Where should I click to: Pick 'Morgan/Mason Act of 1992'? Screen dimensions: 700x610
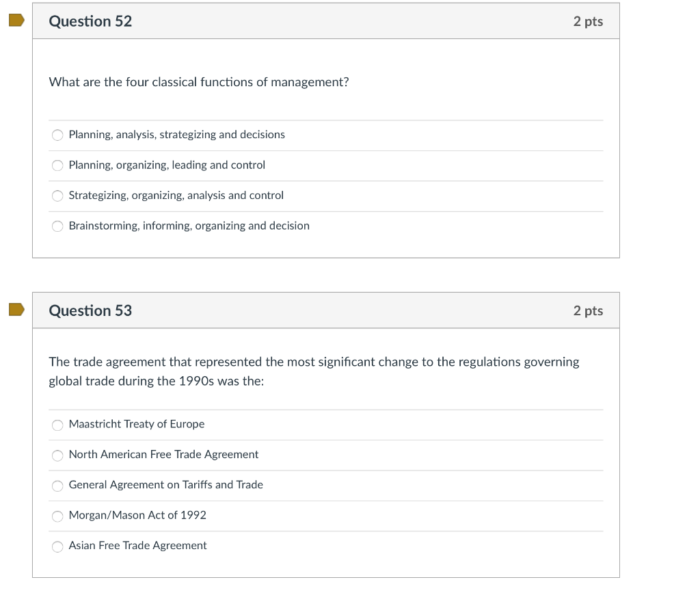(57, 516)
